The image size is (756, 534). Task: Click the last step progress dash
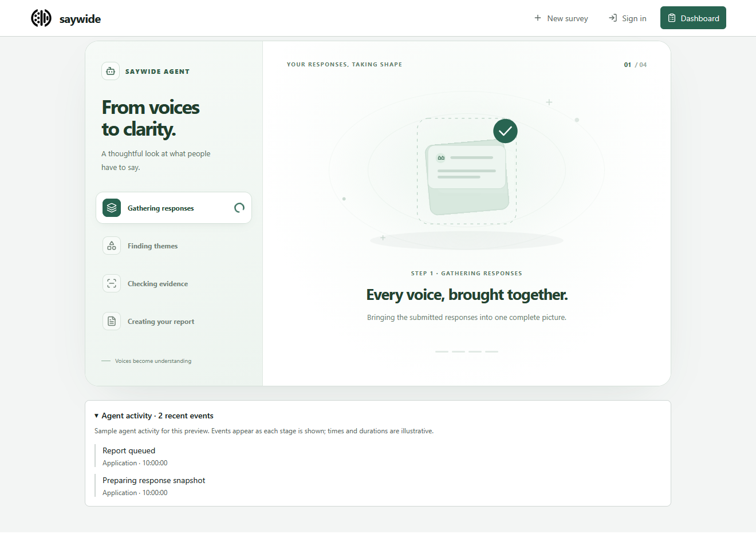coord(491,351)
